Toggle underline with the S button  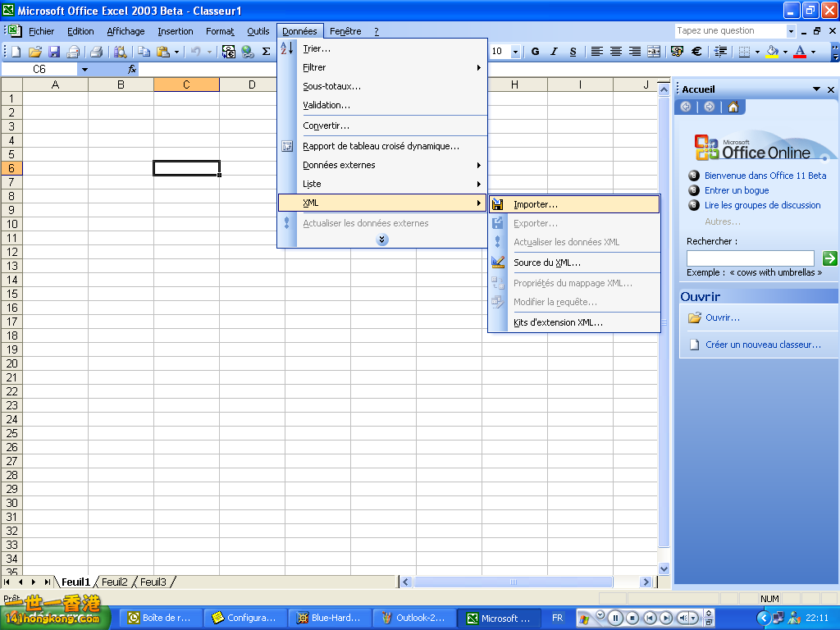(x=573, y=52)
